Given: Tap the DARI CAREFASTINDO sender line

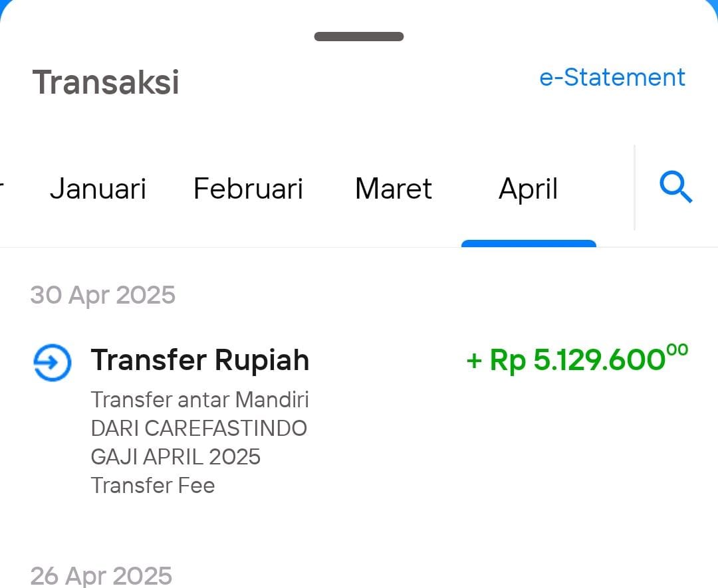Looking at the screenshot, I should (199, 429).
